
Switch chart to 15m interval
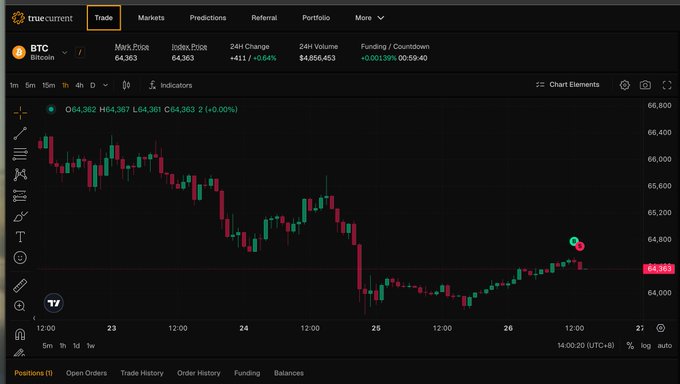49,85
